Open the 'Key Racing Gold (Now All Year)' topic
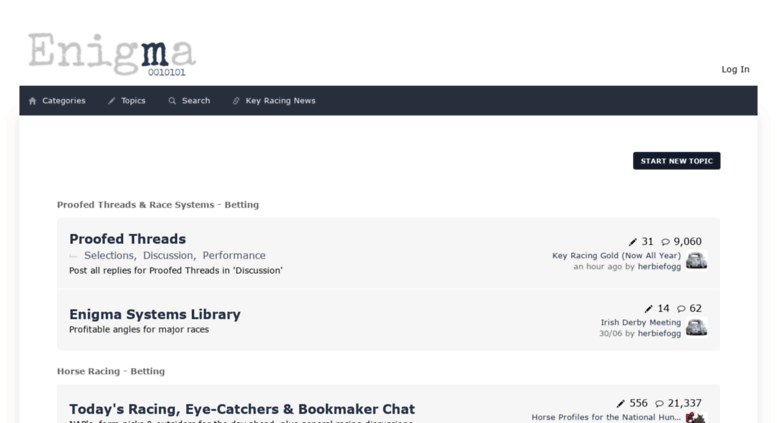The height and width of the screenshot is (423, 777). (616, 256)
